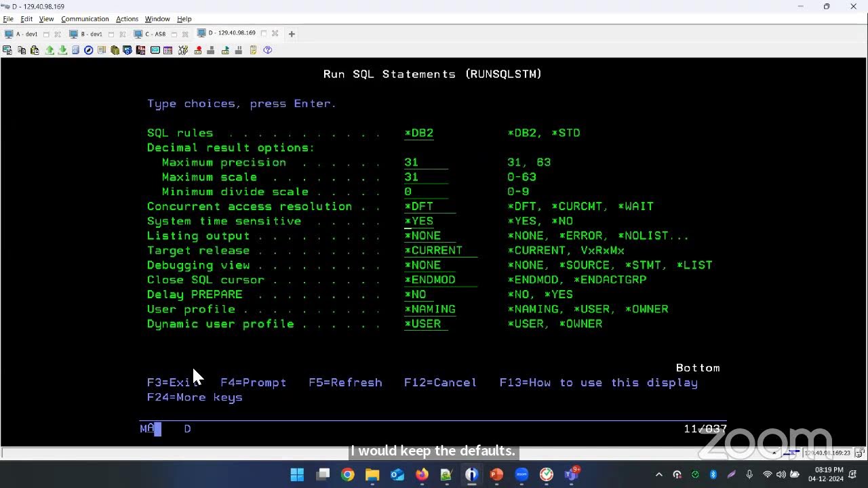
Task: Open File Explorer from the taskbar
Action: coord(372,474)
